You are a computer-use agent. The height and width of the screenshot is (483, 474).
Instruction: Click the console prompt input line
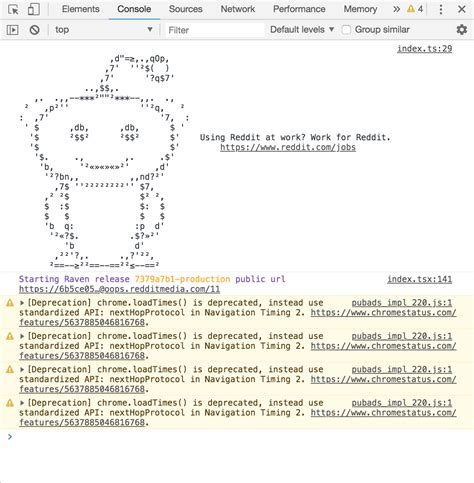(x=237, y=437)
